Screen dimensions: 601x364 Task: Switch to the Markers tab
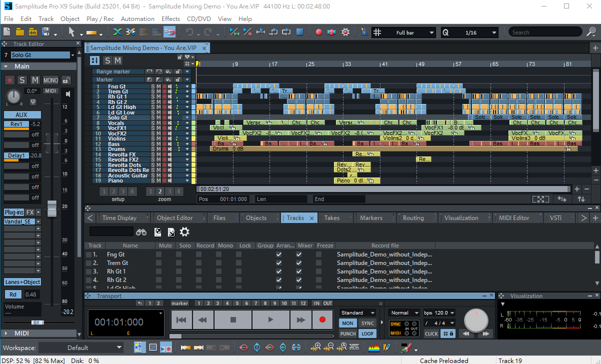(x=371, y=217)
